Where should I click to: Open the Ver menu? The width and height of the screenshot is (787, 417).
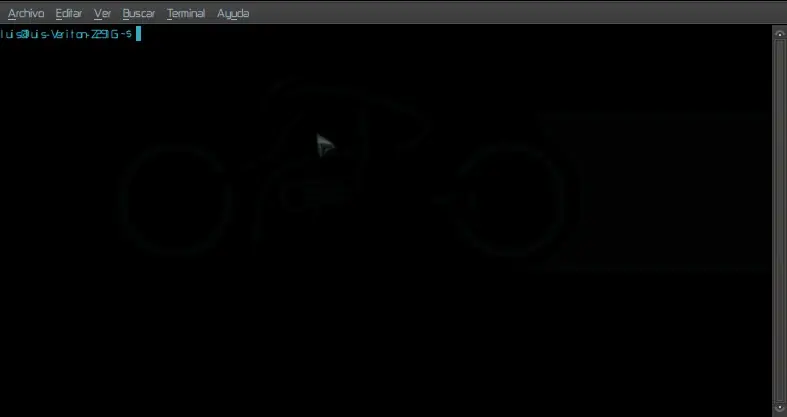(x=102, y=14)
